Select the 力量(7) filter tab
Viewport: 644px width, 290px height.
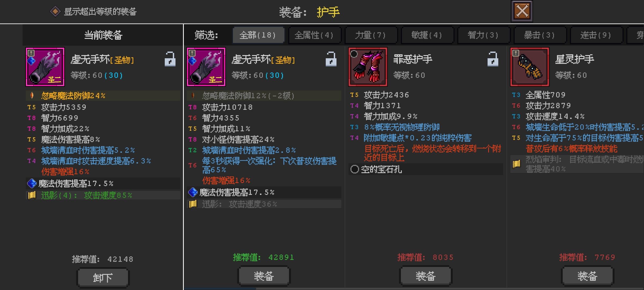pos(371,35)
